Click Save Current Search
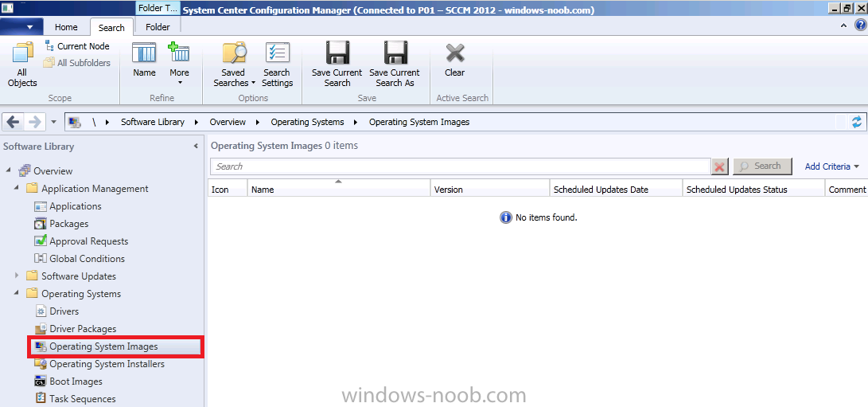 point(337,64)
